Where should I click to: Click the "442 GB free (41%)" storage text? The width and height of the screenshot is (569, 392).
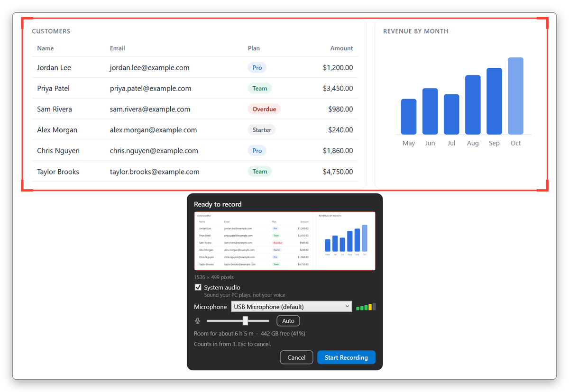283,333
